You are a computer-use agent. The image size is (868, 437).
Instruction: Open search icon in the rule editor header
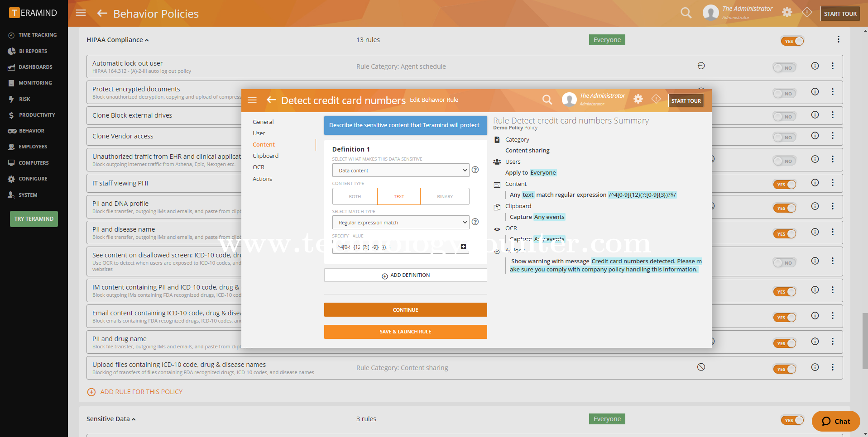coord(547,100)
